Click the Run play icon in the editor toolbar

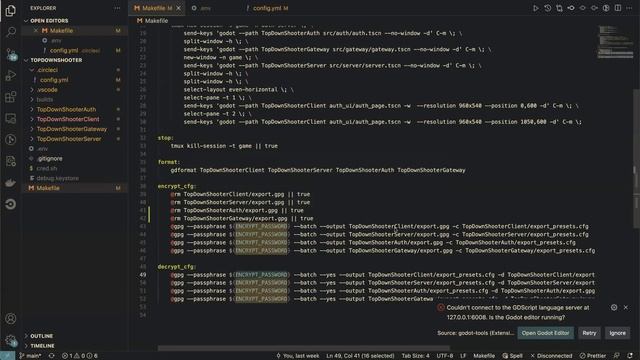[x=536, y=8]
